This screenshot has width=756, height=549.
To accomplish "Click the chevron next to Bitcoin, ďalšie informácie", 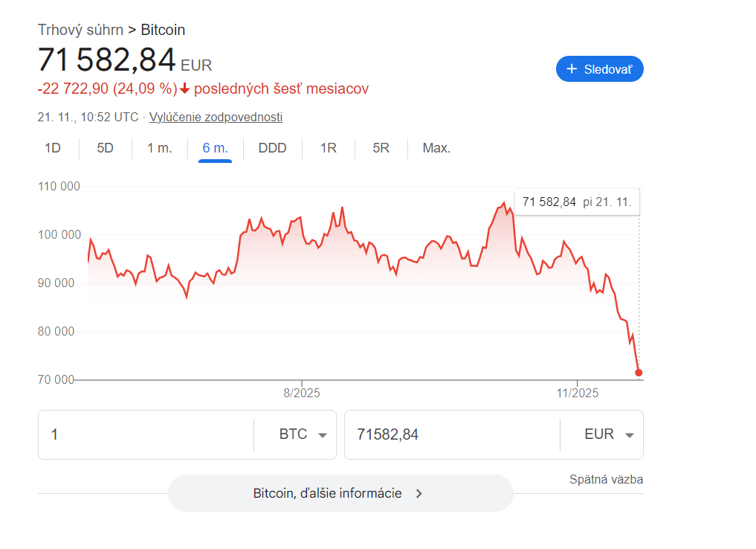I will coord(419,493).
